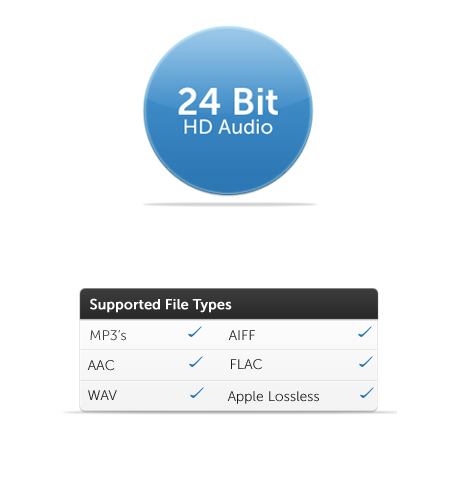Click the Apple Lossless label
The image size is (450, 500).
tap(274, 397)
